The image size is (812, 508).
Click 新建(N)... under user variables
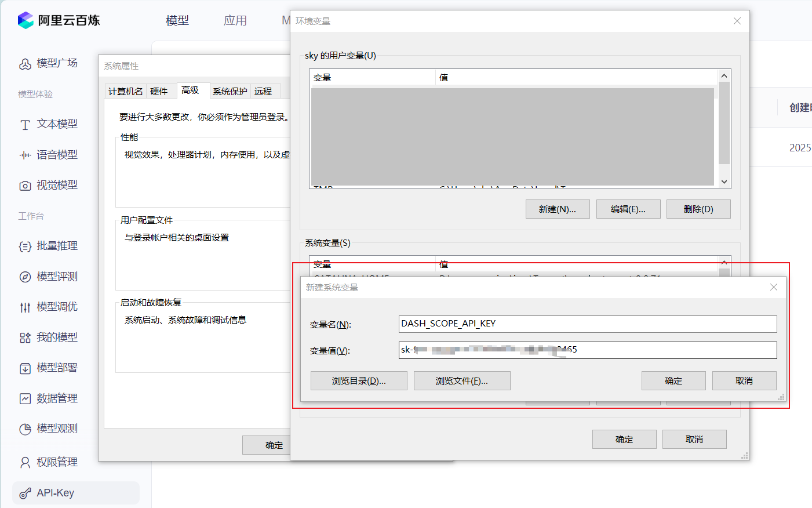click(558, 209)
